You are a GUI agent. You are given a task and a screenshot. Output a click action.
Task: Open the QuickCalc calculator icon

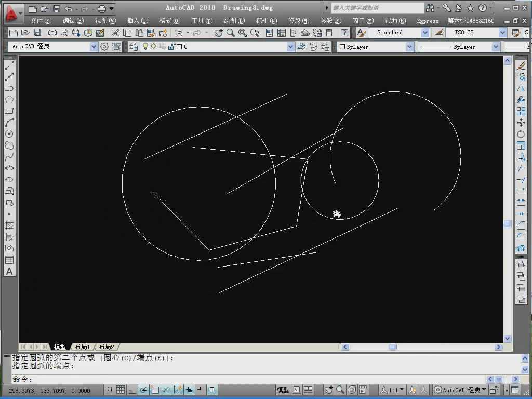(329, 33)
